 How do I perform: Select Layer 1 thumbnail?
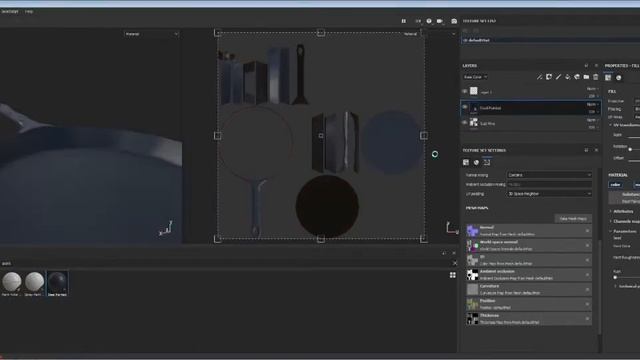[x=473, y=91]
